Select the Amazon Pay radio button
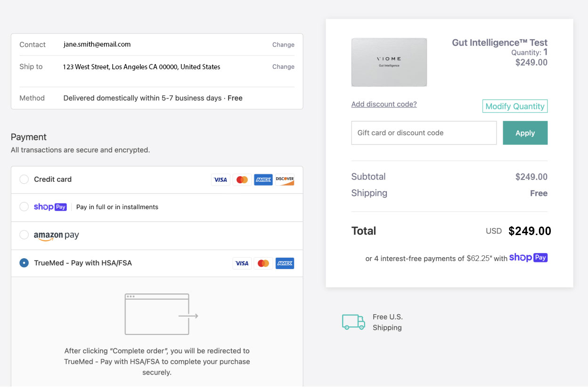This screenshot has width=588, height=391. pos(24,235)
